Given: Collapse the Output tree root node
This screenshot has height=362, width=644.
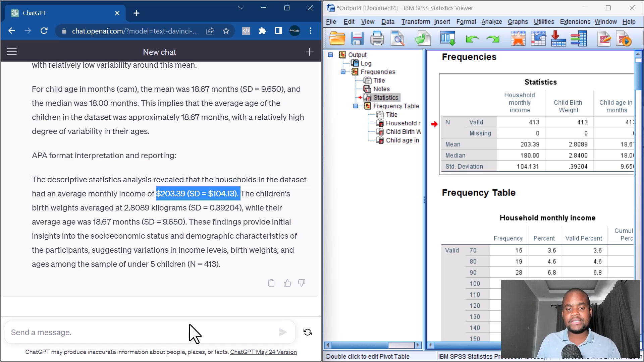Looking at the screenshot, I should pyautogui.click(x=331, y=55).
